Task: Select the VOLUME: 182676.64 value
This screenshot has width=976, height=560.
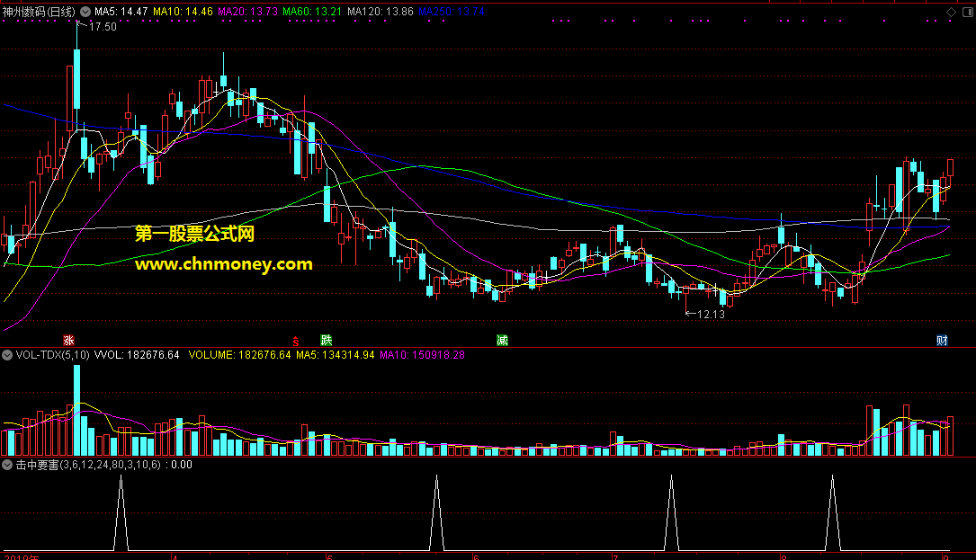Action: click(x=239, y=355)
